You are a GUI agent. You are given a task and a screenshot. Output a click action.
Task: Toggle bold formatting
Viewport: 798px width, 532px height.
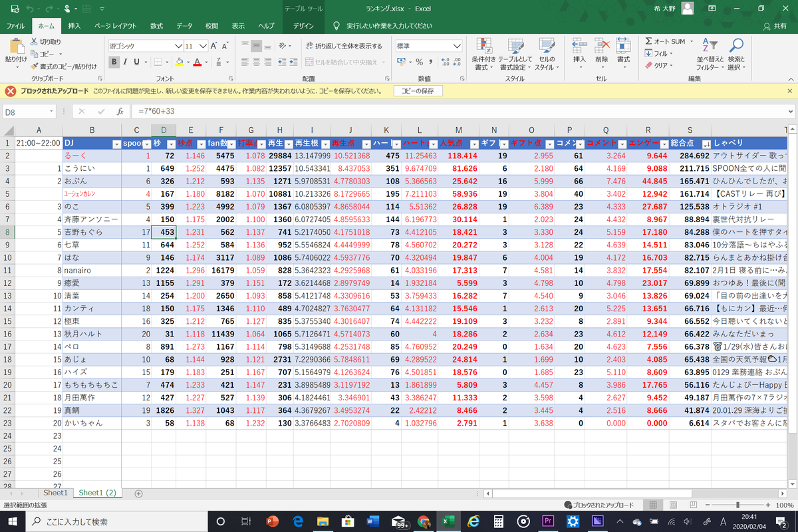pos(114,62)
